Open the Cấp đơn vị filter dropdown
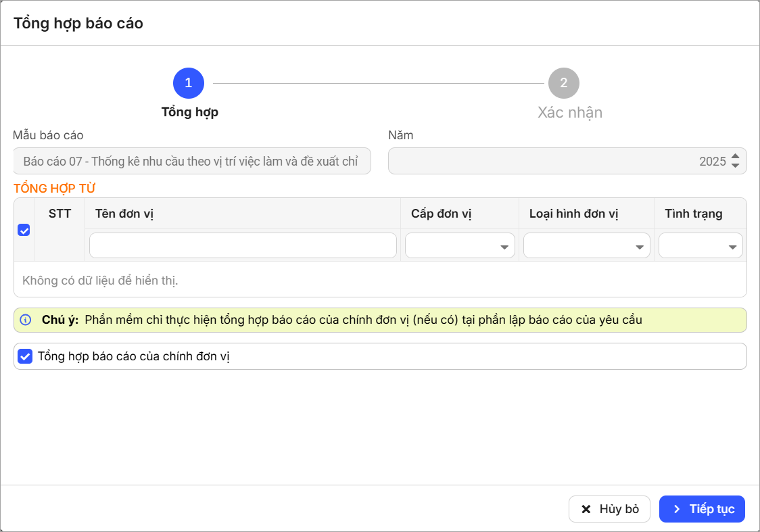This screenshot has height=532, width=760. [x=460, y=246]
